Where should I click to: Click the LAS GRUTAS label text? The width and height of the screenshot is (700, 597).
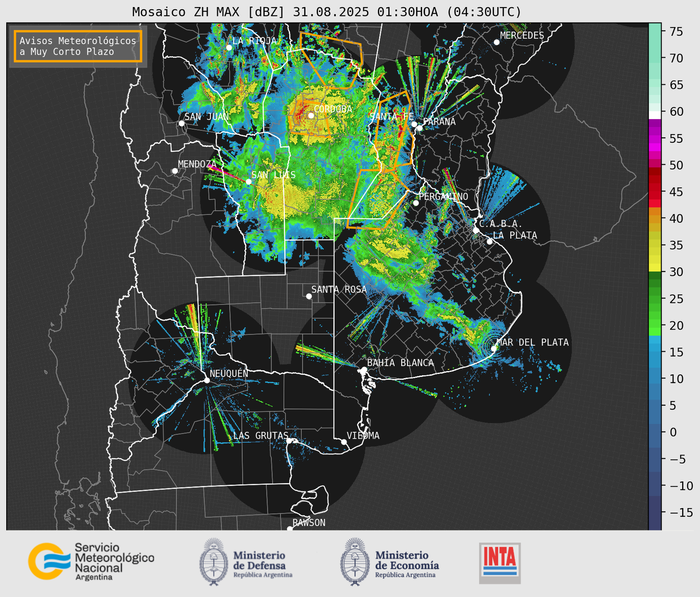point(261,436)
